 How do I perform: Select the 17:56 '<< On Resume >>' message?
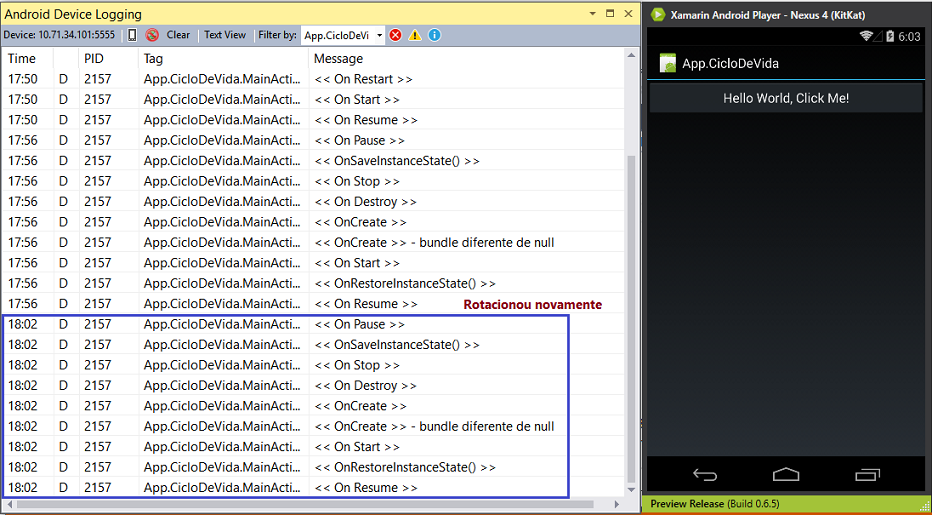click(366, 304)
